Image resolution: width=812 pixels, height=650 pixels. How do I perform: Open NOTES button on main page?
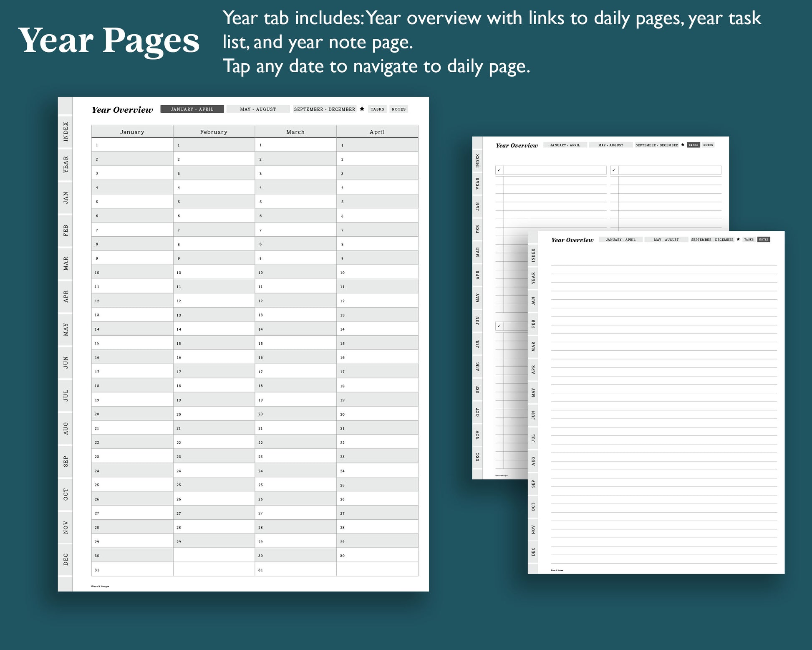tap(398, 109)
